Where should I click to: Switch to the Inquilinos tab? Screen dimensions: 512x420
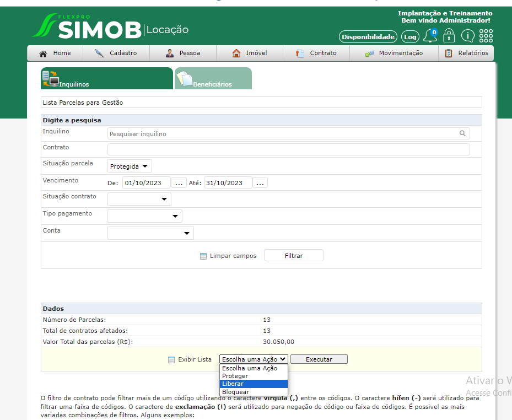[107, 78]
